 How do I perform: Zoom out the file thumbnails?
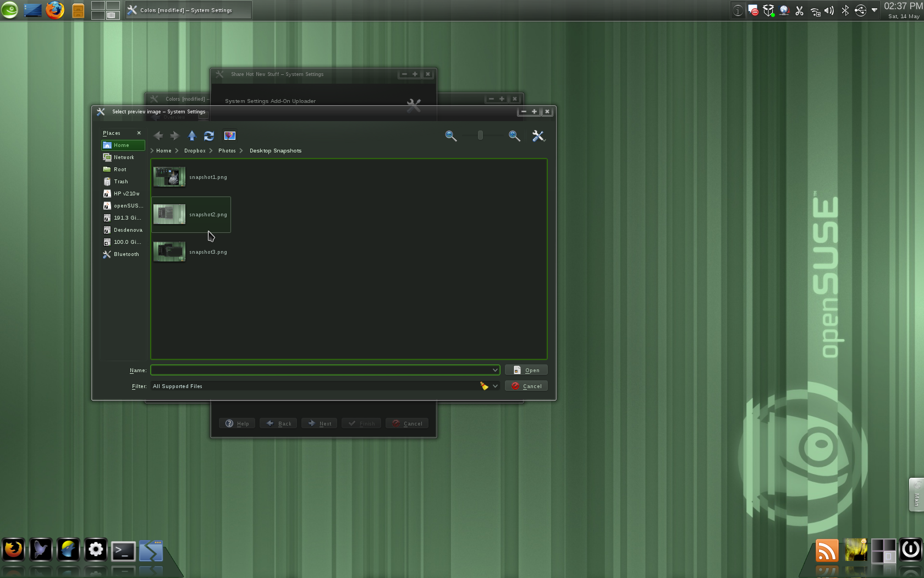click(x=451, y=136)
